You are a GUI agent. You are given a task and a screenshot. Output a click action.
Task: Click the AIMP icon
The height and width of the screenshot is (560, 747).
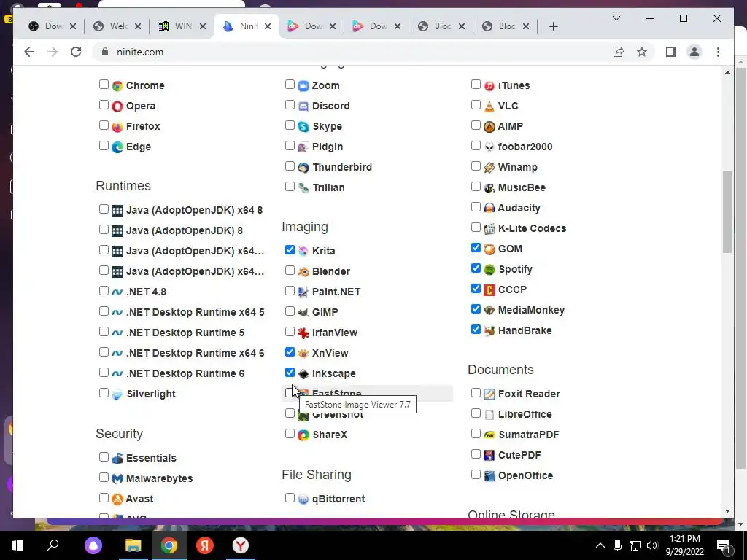[489, 127]
